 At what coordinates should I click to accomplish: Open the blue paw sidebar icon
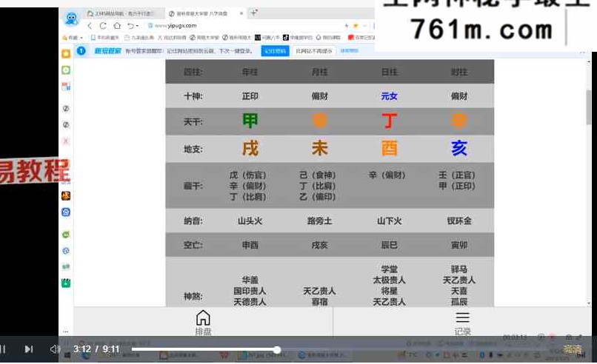(66, 212)
